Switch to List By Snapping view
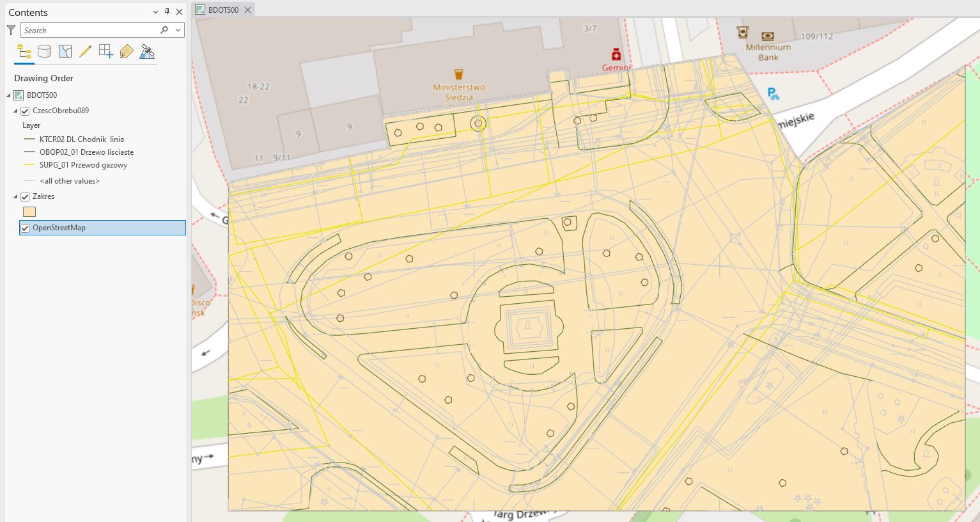Viewport: 980px width, 522px height. (x=106, y=52)
